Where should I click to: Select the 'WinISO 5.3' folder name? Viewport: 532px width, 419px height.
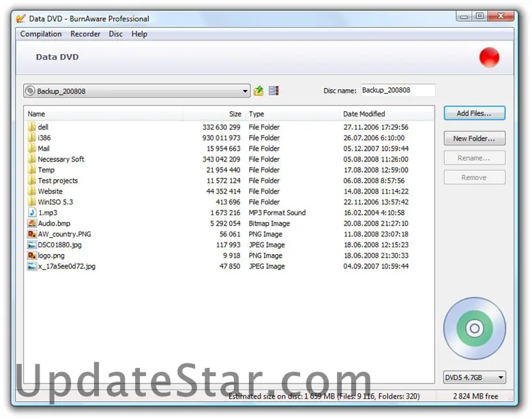55,202
